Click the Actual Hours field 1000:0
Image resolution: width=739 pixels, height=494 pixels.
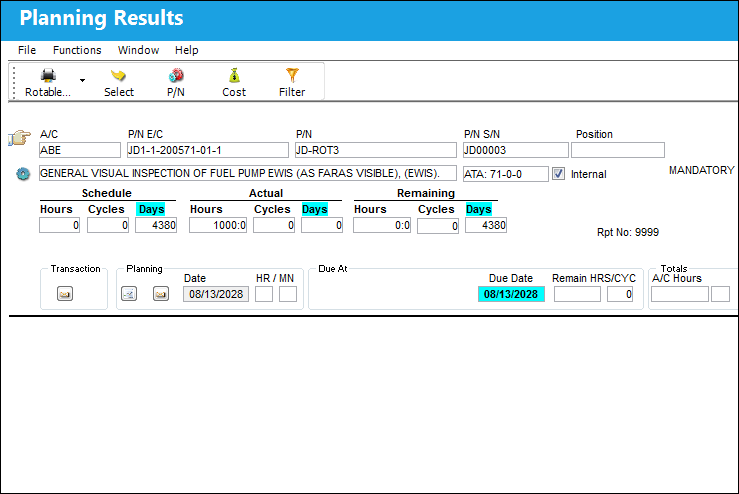(218, 225)
